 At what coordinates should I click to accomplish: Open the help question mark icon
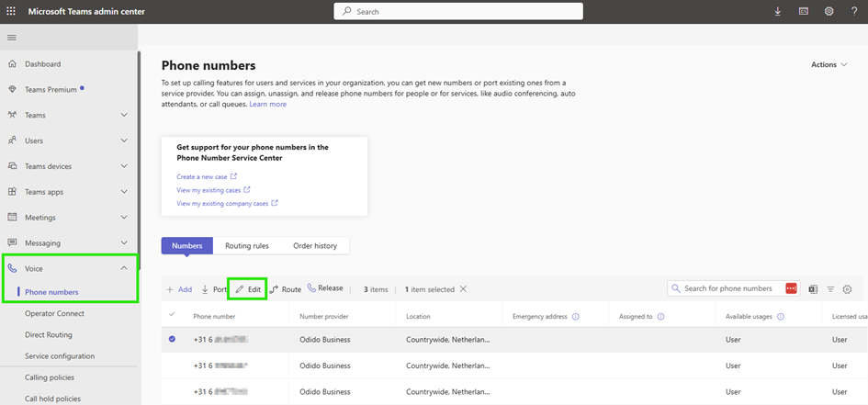point(853,11)
